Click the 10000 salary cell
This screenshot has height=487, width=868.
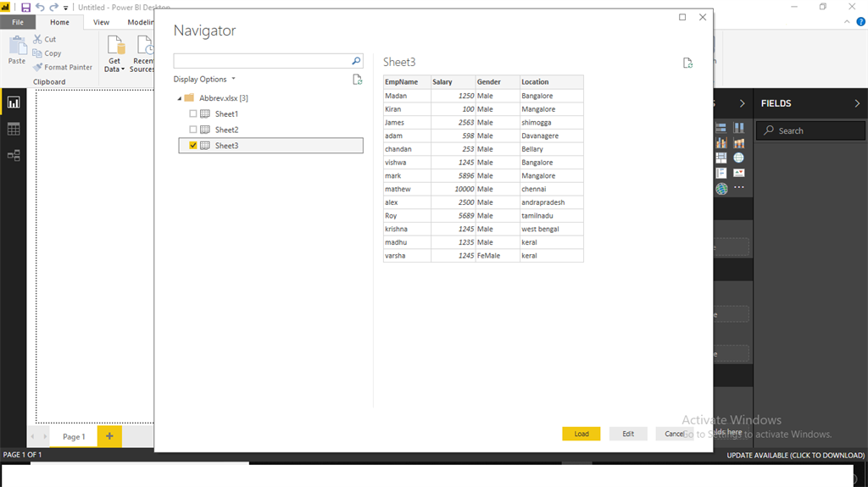(x=453, y=189)
